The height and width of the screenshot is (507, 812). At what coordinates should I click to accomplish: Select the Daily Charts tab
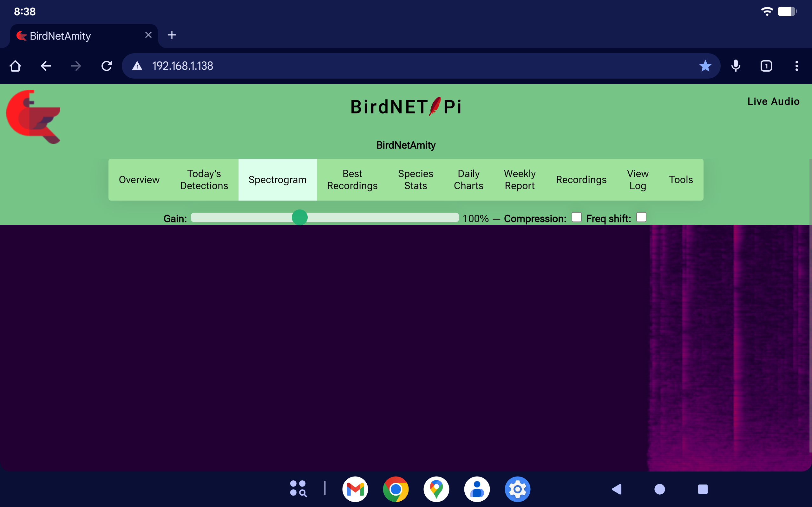point(468,180)
